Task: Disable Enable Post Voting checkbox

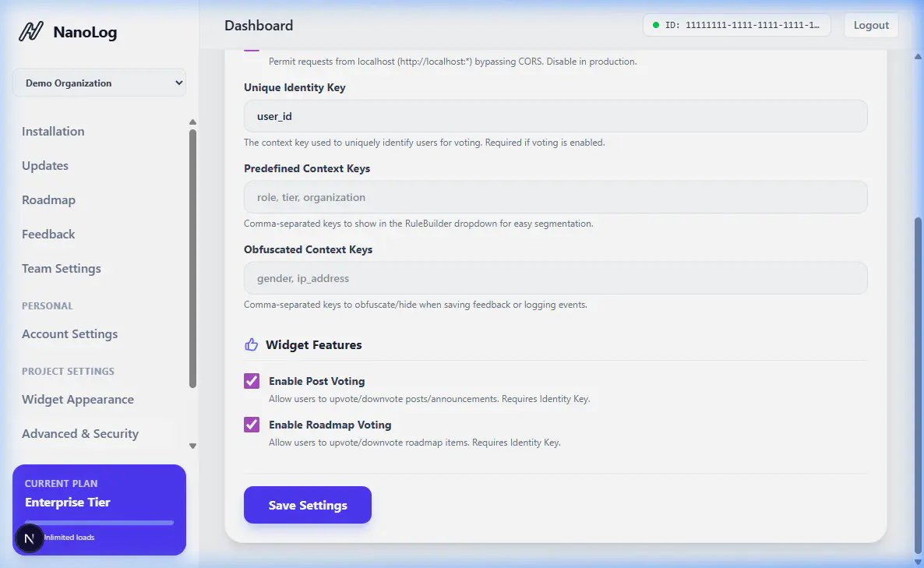Action: [252, 381]
